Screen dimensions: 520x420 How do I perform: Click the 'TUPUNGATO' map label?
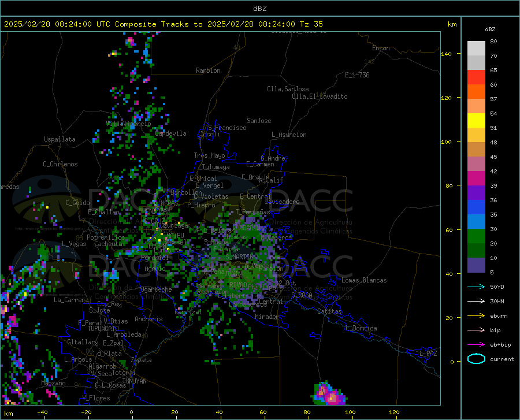103,329
